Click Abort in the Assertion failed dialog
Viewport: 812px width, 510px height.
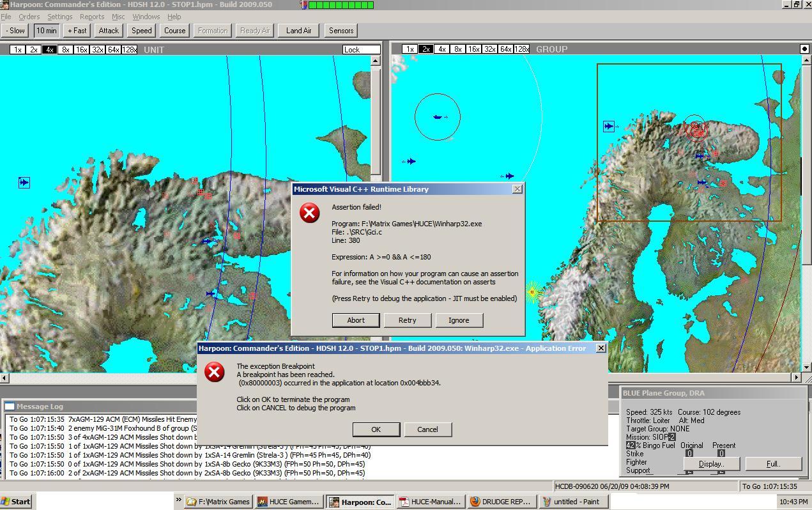[356, 320]
